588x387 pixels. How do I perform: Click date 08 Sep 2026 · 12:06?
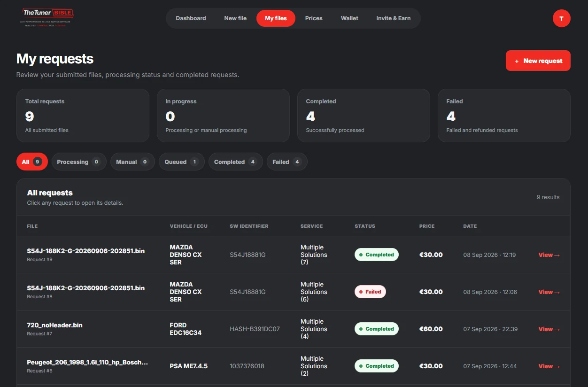click(490, 292)
